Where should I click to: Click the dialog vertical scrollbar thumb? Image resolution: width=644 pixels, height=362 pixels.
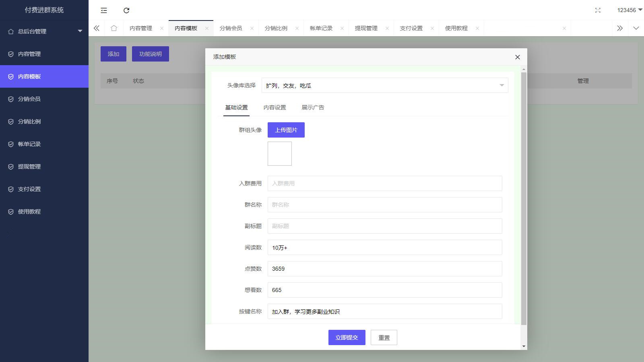tap(524, 199)
